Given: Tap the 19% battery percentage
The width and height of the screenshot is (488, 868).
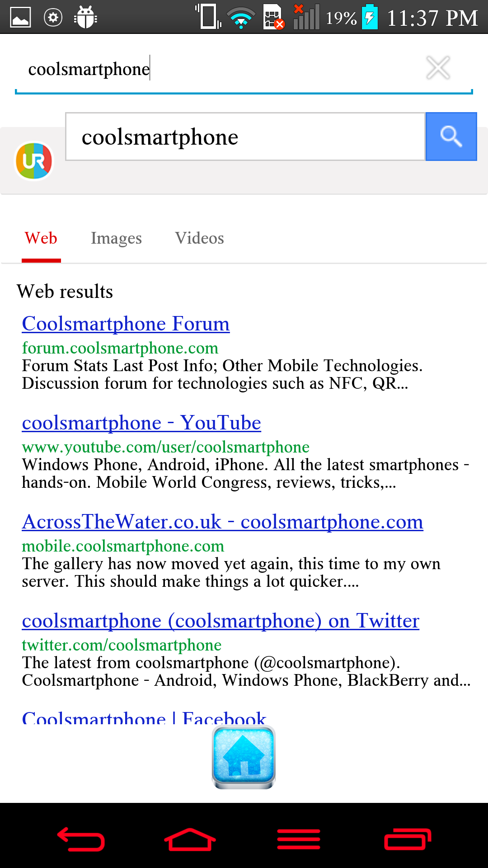Looking at the screenshot, I should [x=341, y=18].
